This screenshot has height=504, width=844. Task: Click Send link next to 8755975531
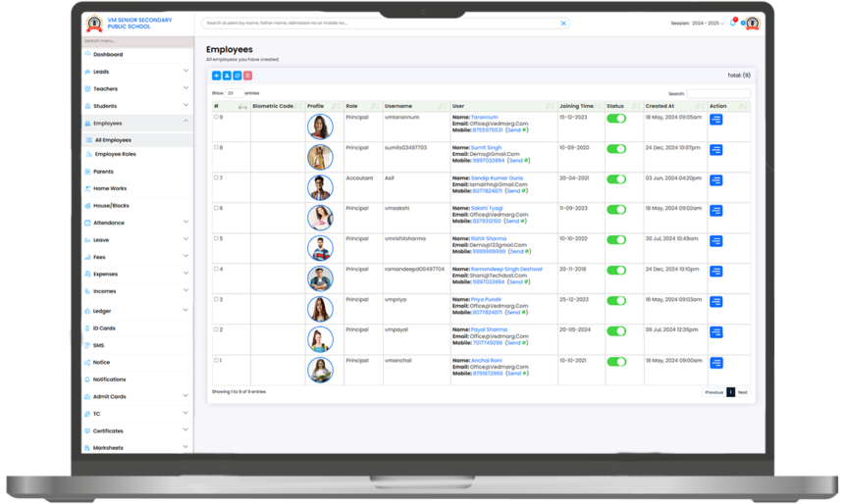[514, 129]
